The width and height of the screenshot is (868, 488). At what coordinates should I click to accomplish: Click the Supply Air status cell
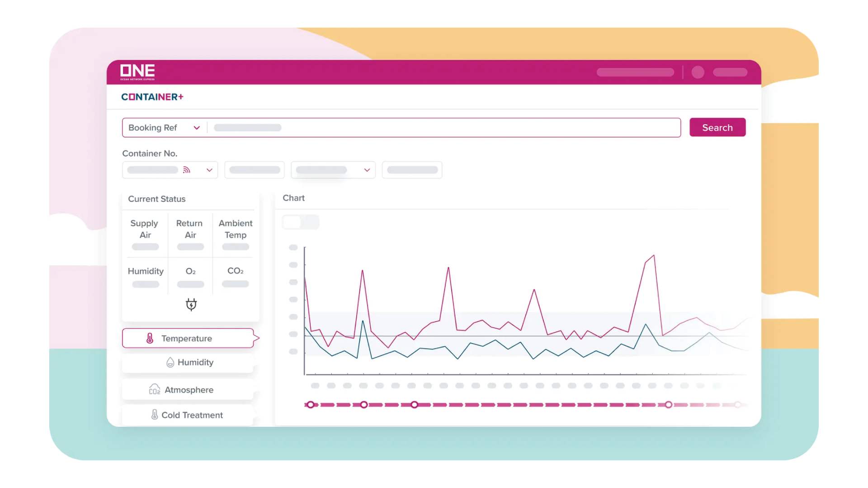[x=145, y=234]
